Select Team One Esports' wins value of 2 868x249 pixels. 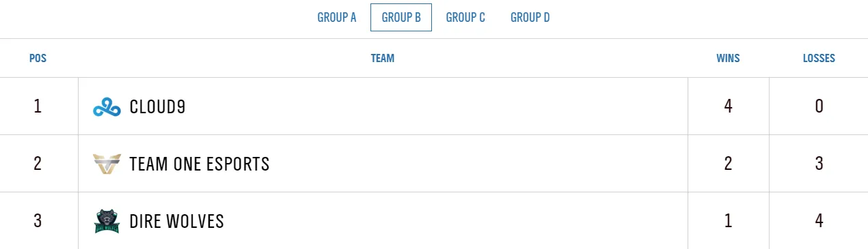click(728, 164)
